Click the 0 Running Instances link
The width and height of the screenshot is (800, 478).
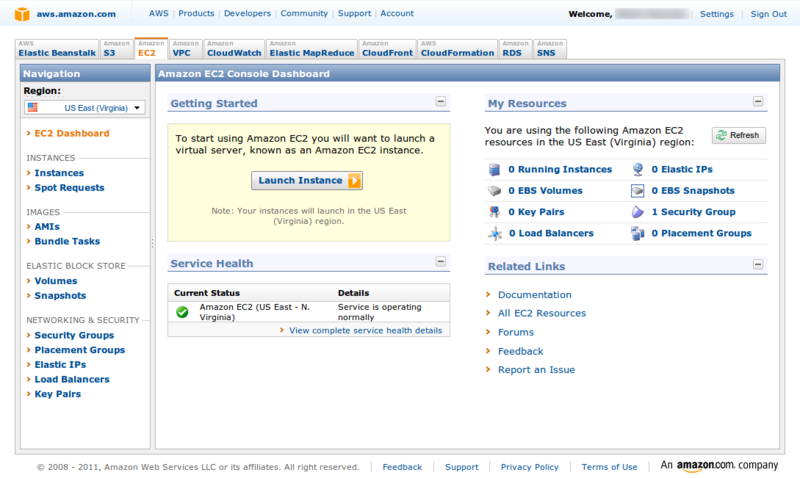click(x=560, y=169)
